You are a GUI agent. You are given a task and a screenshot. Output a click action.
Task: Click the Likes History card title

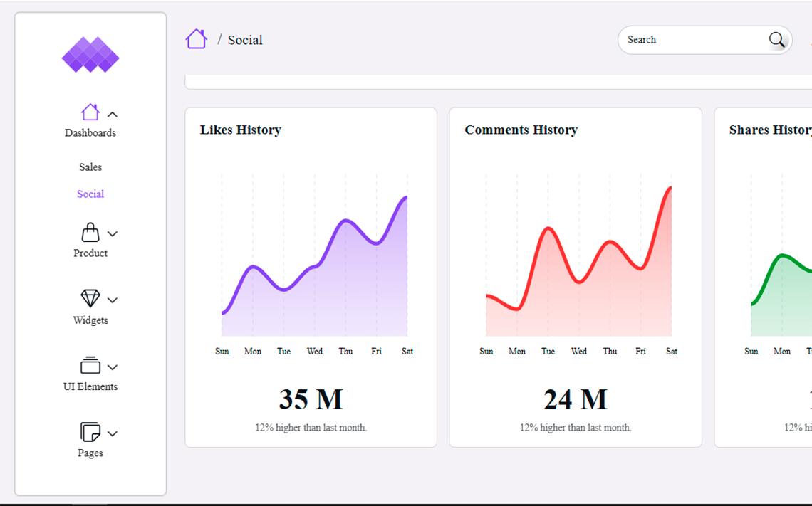241,130
